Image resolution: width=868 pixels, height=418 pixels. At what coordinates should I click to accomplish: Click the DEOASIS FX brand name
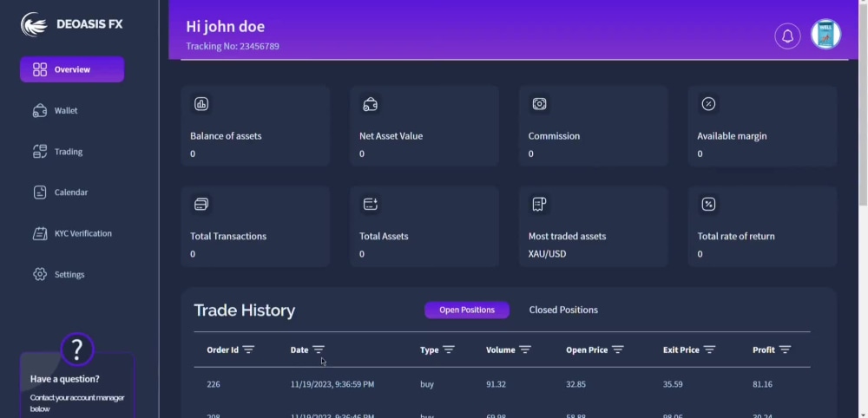tap(89, 24)
